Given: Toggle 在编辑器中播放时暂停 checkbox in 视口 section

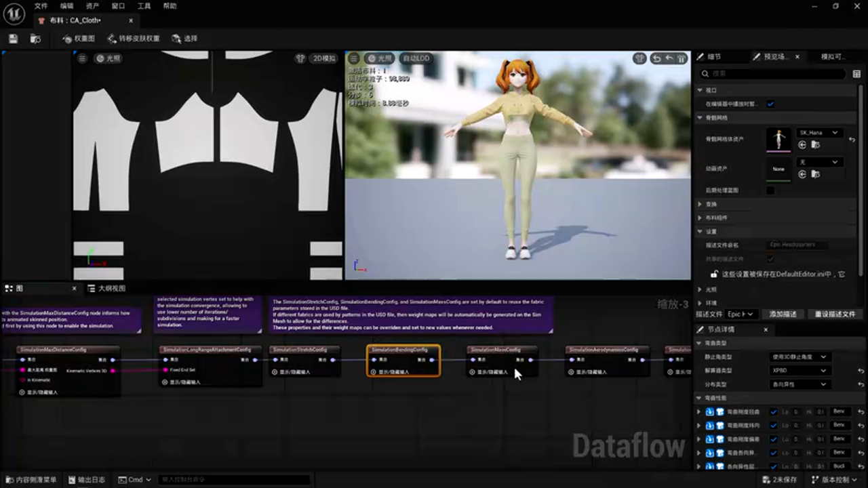Looking at the screenshot, I should 770,104.
